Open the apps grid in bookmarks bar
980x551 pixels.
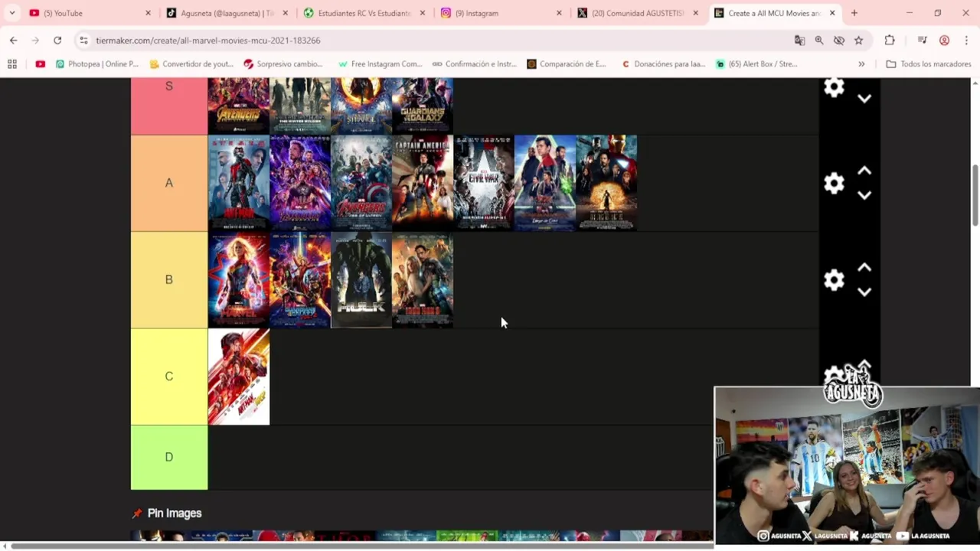(x=12, y=64)
